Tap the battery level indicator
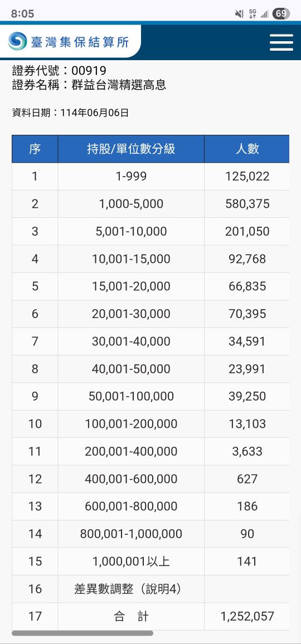The width and height of the screenshot is (301, 644). pos(281,13)
